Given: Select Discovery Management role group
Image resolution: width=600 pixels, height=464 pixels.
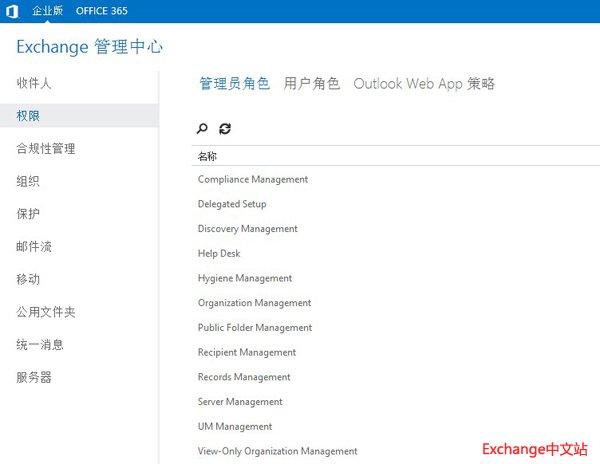Looking at the screenshot, I should [248, 229].
